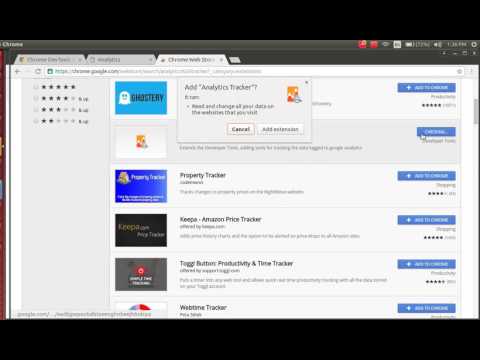Add Webtime Tracker to Chrome
This screenshot has height=360, width=480.
tap(426, 308)
